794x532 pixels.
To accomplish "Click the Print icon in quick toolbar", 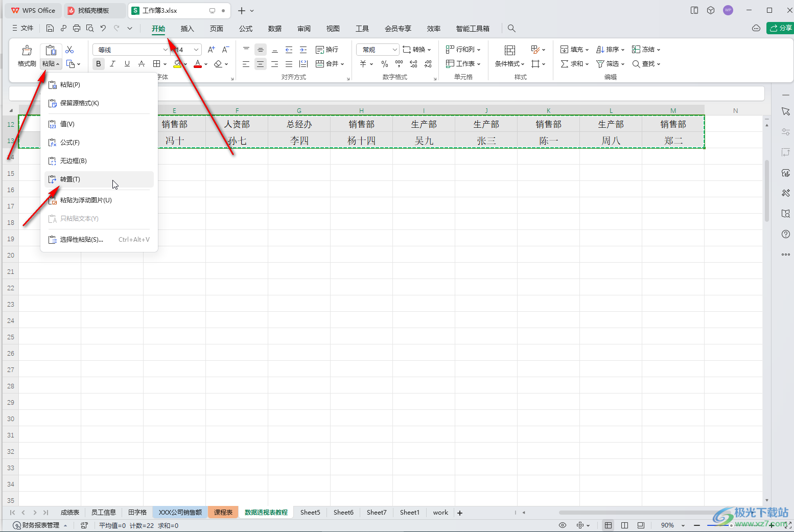I will pyautogui.click(x=77, y=28).
